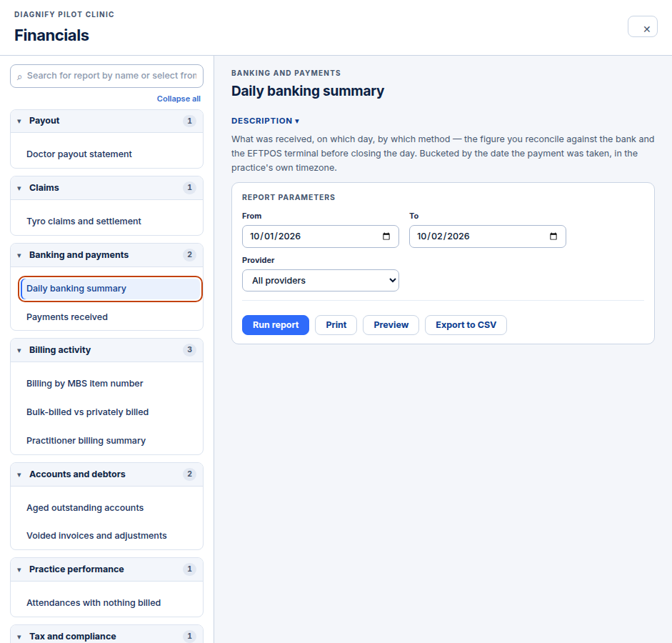Collapse the Accounts and debtors section
Viewport: 672px width, 643px height.
pos(106,474)
